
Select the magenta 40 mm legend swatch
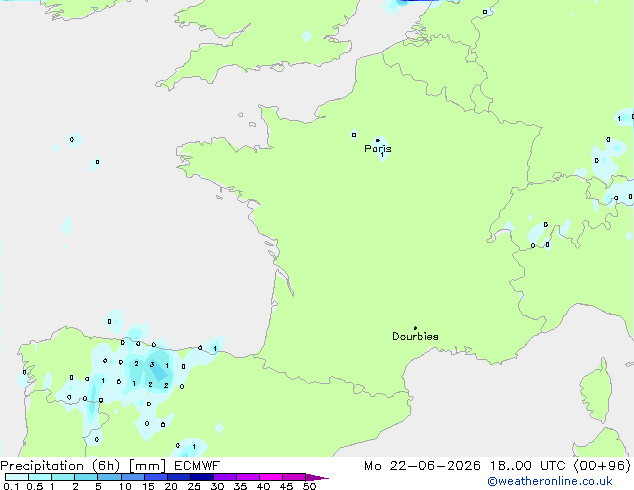coord(271,477)
